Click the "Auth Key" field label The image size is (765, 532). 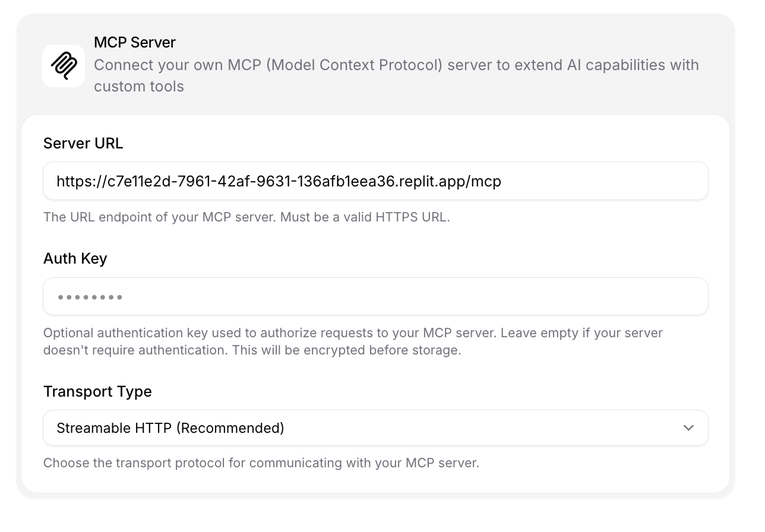pos(75,258)
